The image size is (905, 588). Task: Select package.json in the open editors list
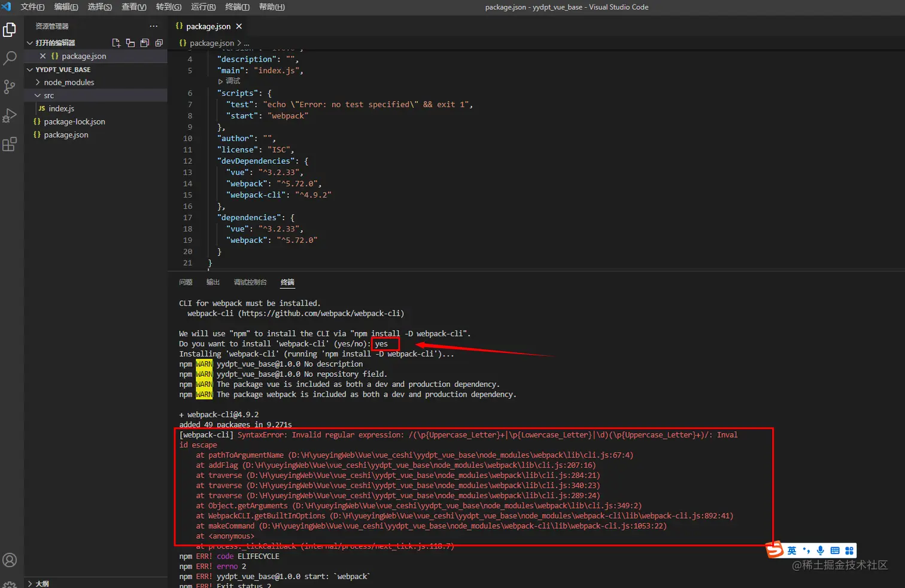pyautogui.click(x=84, y=56)
